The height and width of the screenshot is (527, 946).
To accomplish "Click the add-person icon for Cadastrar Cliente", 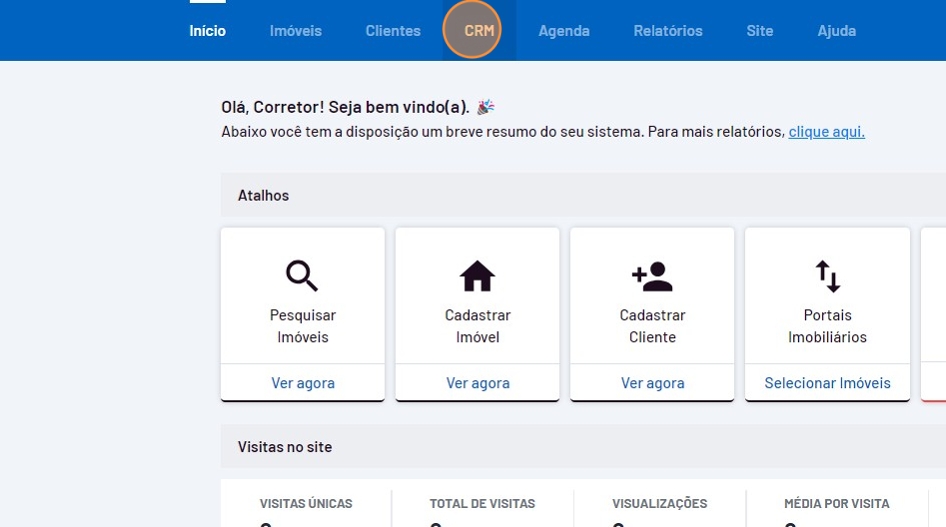I will 652,276.
